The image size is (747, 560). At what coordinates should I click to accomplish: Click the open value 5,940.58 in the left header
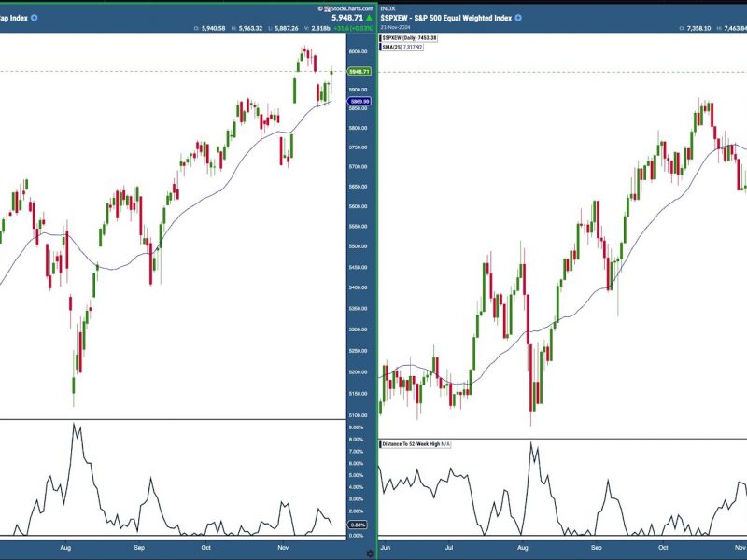[213, 29]
